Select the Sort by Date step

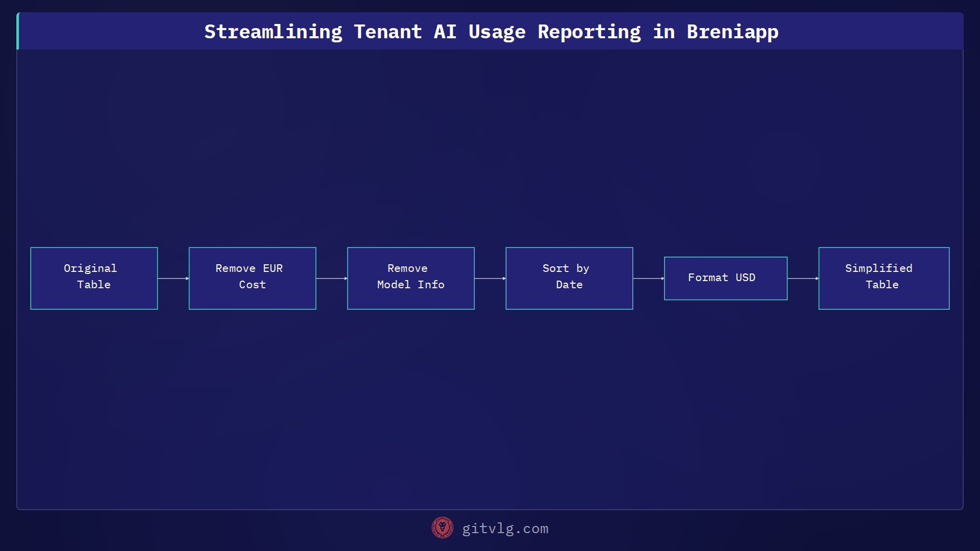(x=569, y=278)
